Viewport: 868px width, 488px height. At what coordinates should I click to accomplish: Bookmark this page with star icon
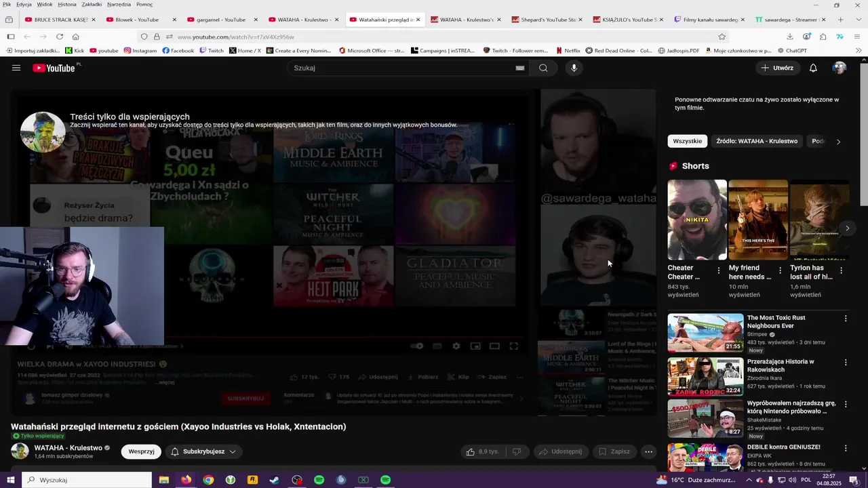(x=722, y=37)
